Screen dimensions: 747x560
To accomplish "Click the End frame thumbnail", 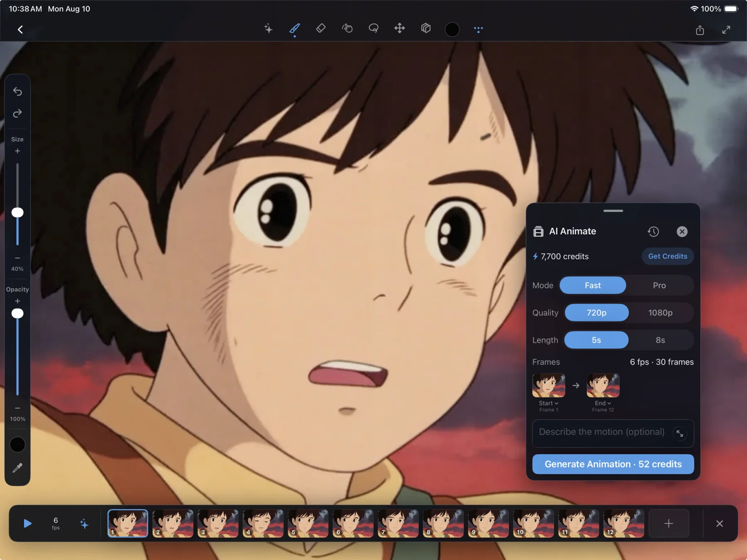I will click(x=603, y=385).
